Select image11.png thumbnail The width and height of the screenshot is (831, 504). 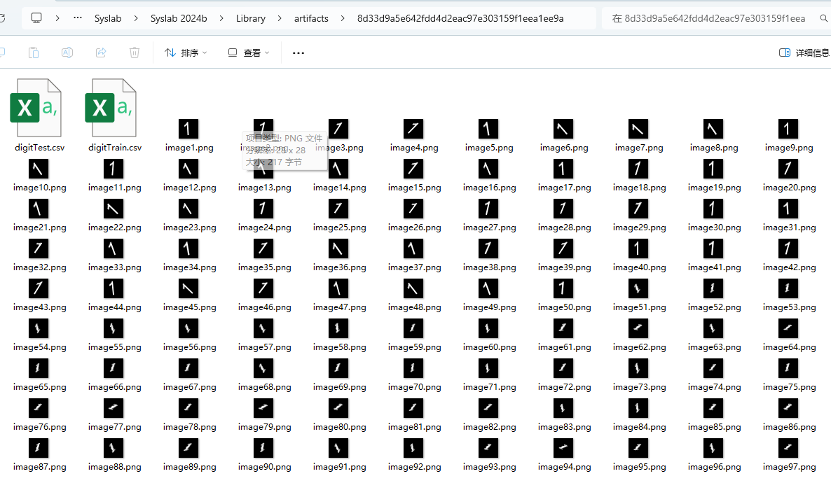tap(113, 169)
